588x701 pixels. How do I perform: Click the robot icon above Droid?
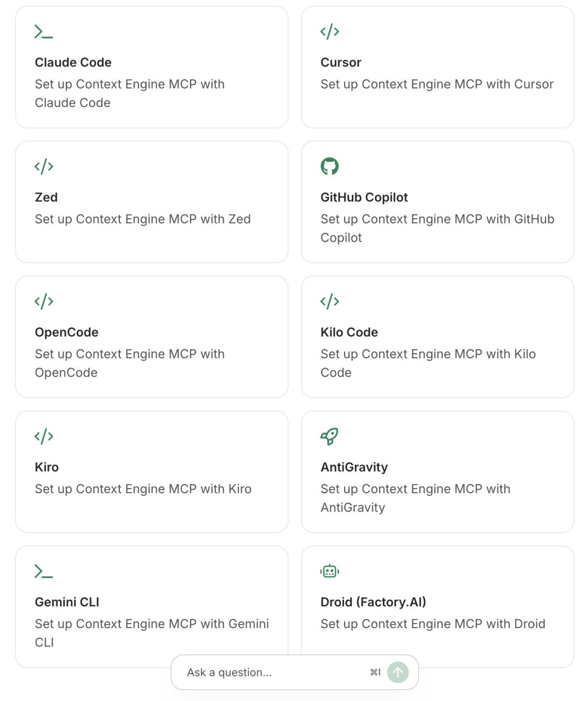click(329, 571)
